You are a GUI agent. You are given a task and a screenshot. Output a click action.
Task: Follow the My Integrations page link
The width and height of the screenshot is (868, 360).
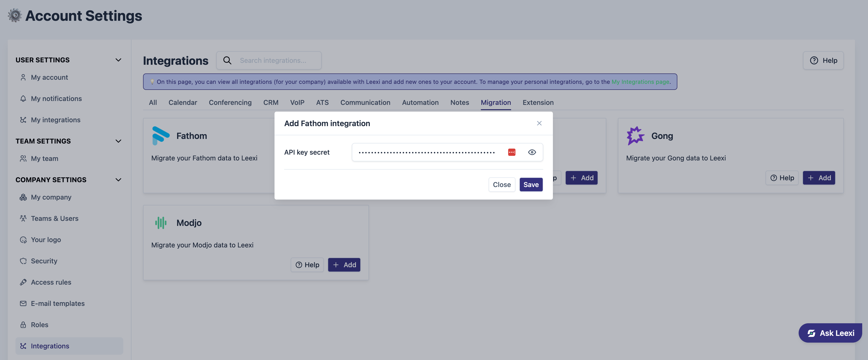(640, 82)
